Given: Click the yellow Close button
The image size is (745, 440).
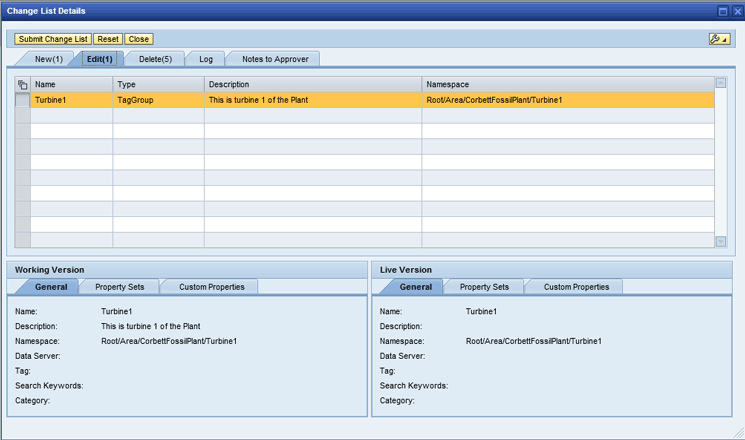Looking at the screenshot, I should (138, 39).
